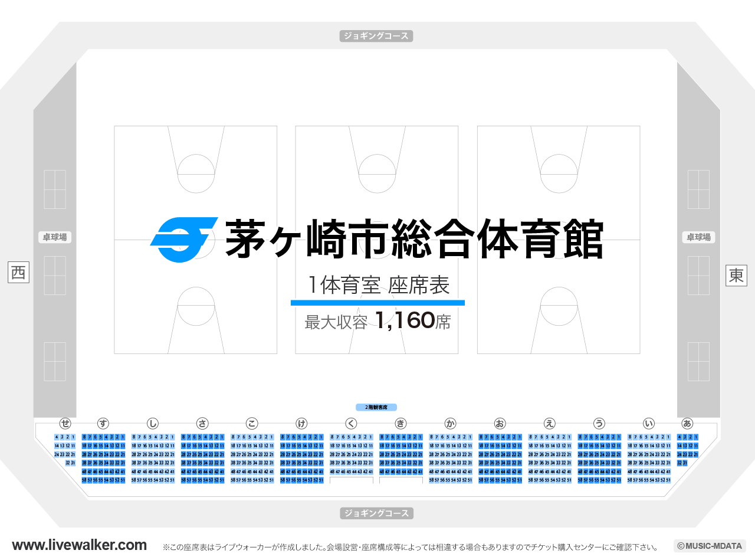Select seating section し circle label
Viewport: 755px width, 560px height.
tap(153, 423)
